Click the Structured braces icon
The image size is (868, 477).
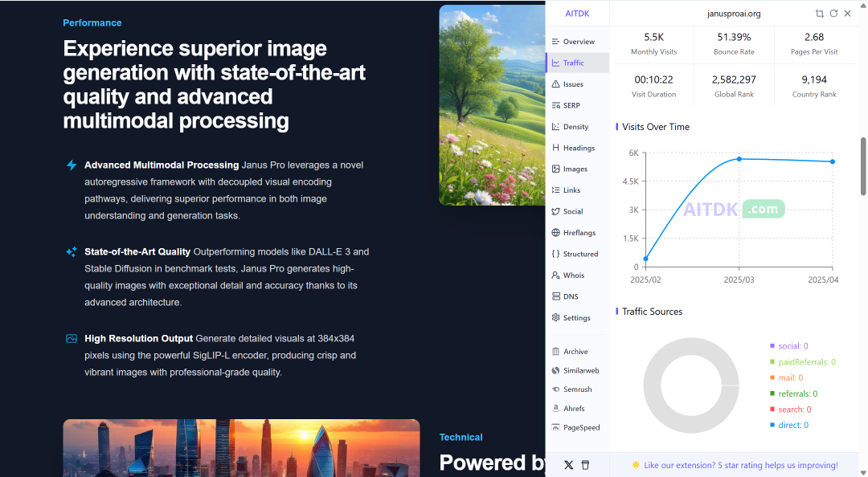coord(556,254)
